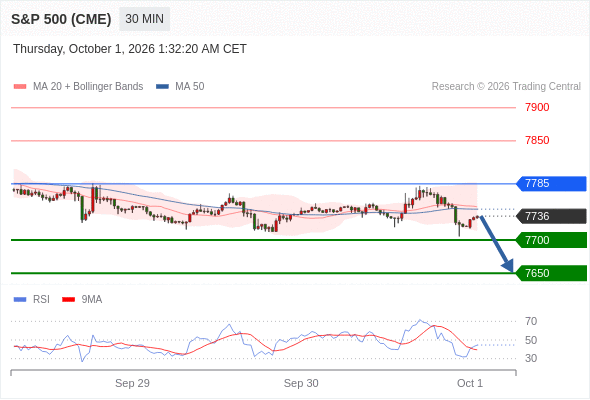
Task: Click the RSI 30 level label
Action: coord(531,358)
